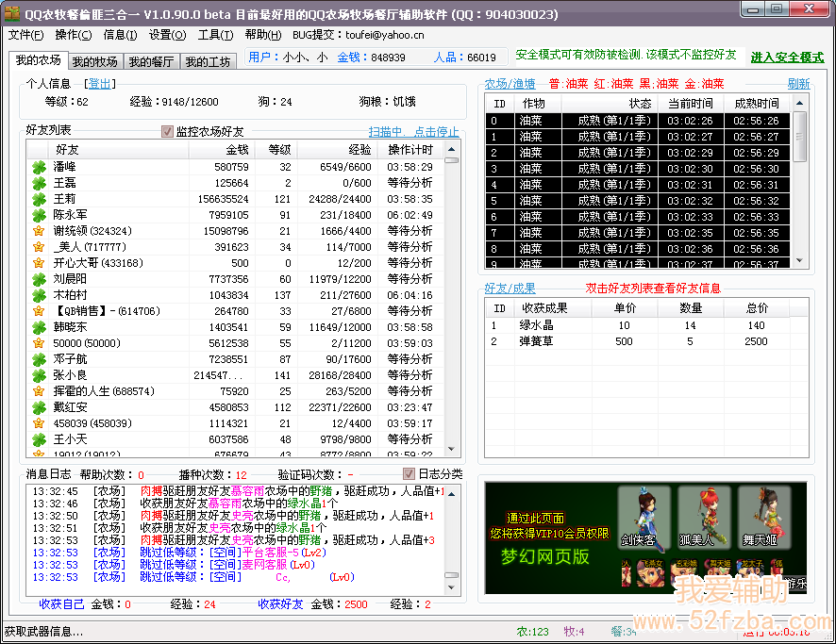
Task: Select the star icon for 挥霍的人生 (688574)
Action: 39,391
